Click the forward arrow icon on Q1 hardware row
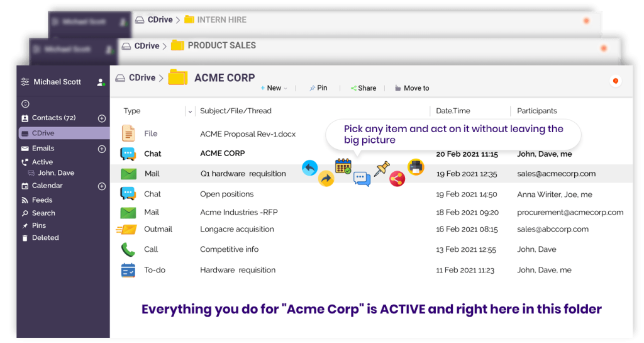Image resolution: width=644 pixels, height=343 pixels. click(326, 178)
